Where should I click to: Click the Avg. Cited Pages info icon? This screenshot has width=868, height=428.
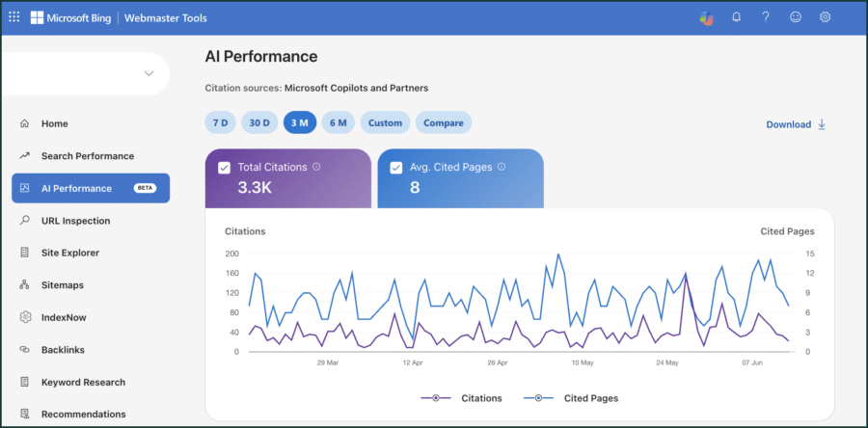(x=502, y=167)
